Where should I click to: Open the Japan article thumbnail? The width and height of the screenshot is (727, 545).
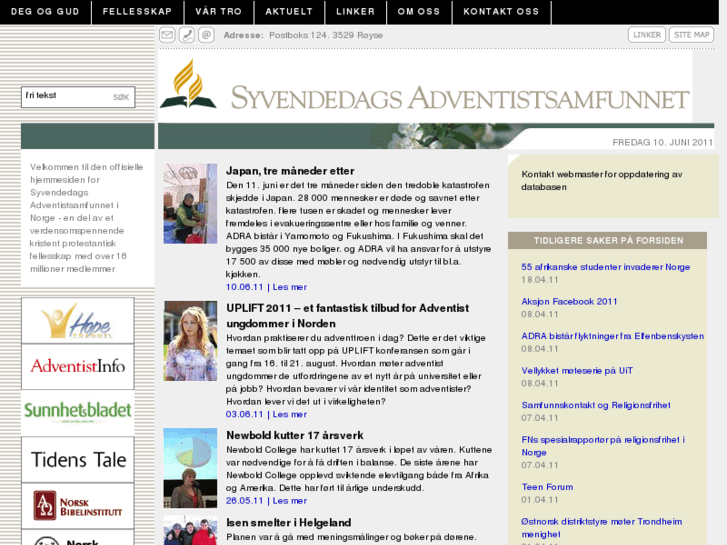click(x=190, y=204)
